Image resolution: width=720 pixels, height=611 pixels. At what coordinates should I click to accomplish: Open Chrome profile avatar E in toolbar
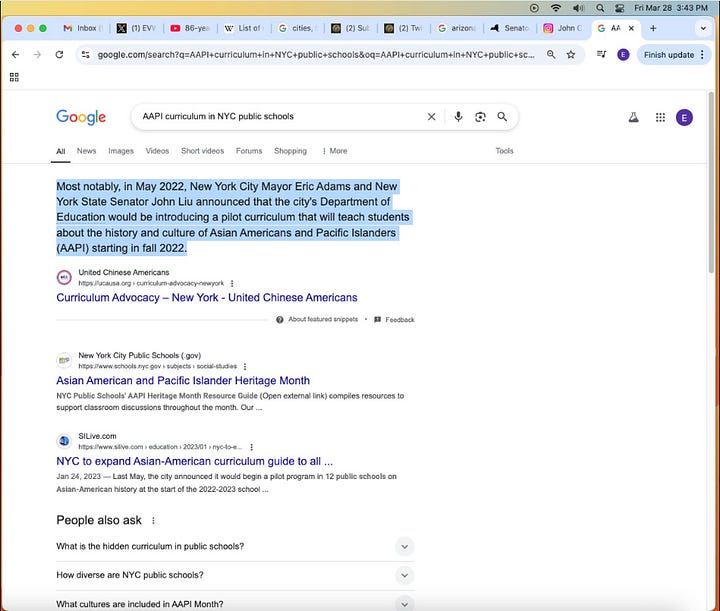tap(623, 55)
